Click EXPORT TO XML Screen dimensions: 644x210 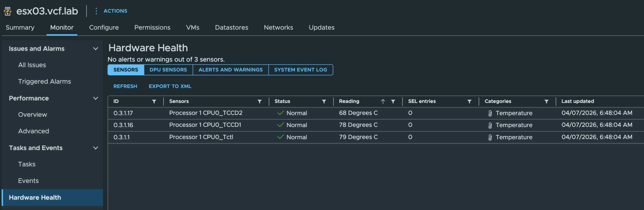(x=170, y=86)
